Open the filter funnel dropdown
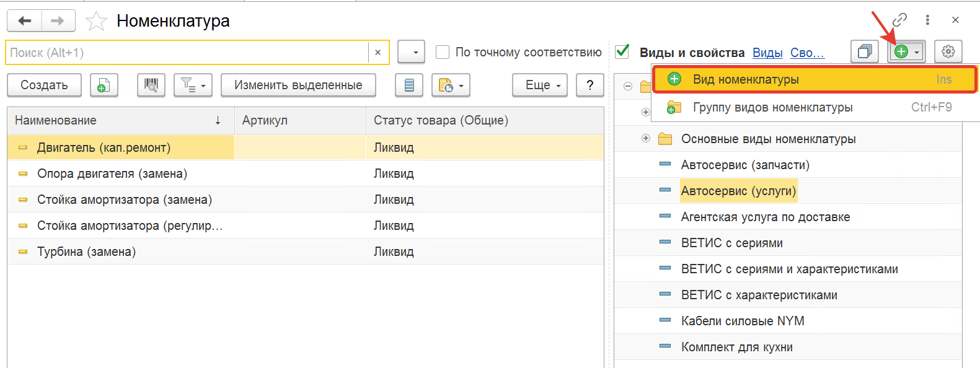The width and height of the screenshot is (980, 368). tap(193, 85)
